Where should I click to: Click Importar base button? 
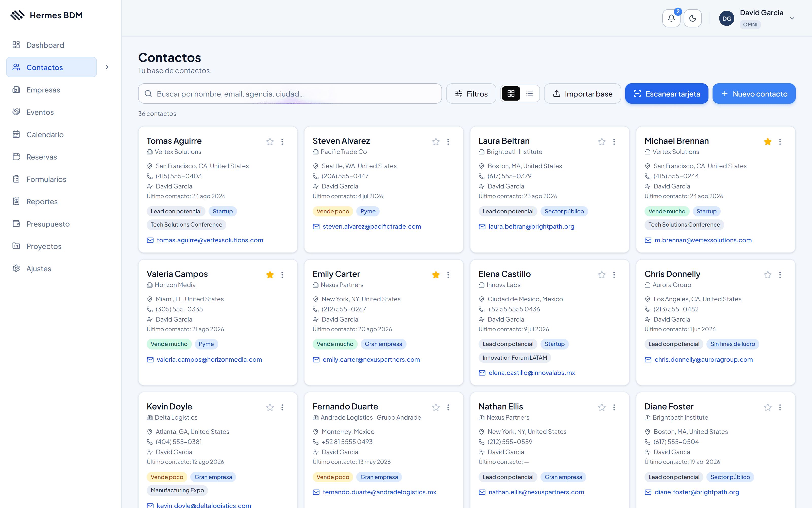[582, 93]
